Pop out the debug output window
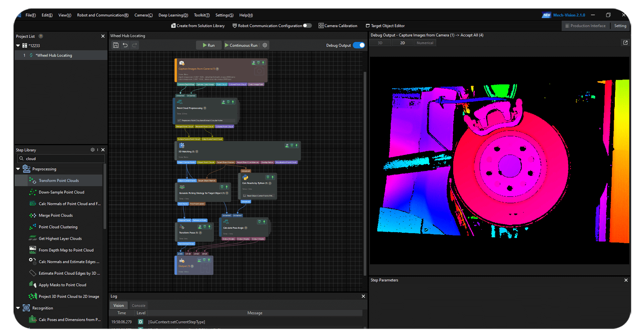644x336 pixels. [625, 43]
